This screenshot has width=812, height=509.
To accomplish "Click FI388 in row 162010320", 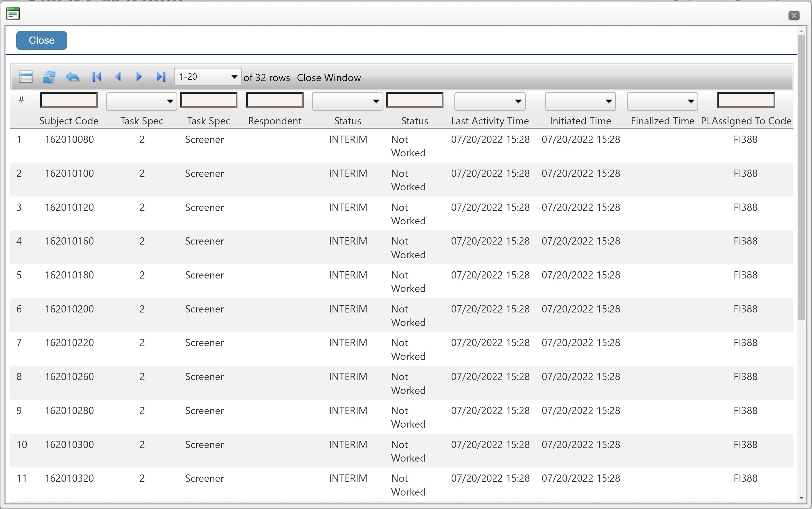I will click(745, 478).
